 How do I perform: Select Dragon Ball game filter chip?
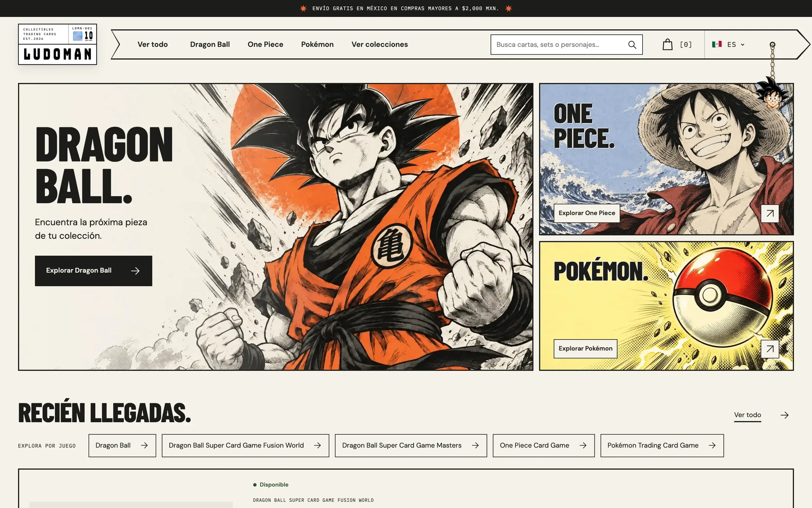(x=122, y=446)
